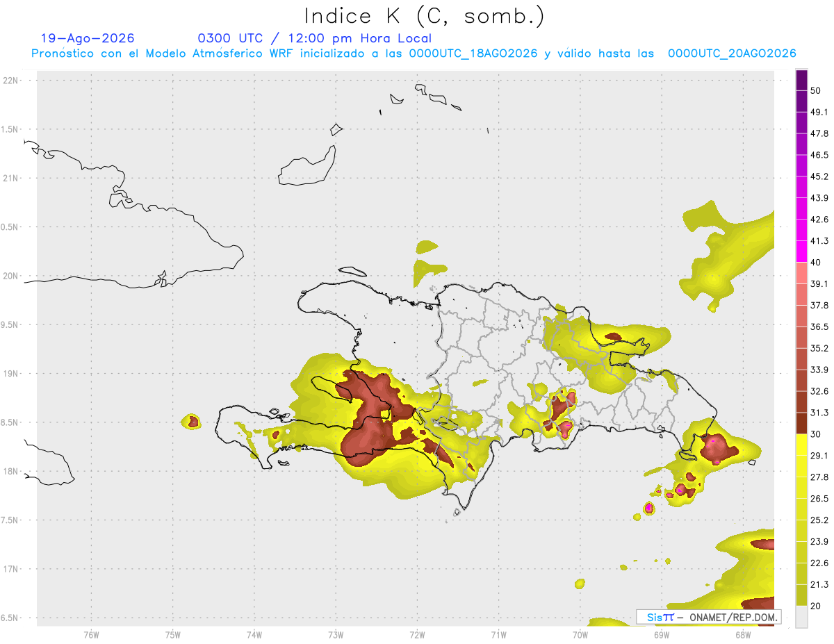This screenshot has height=644, width=834.
Task: Click the "76W" longitude label
Action: click(91, 634)
